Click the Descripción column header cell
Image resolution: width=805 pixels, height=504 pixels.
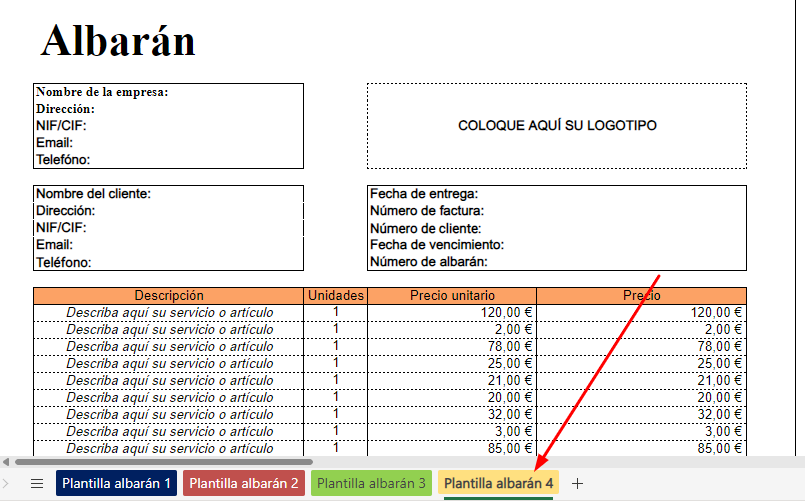(x=168, y=296)
